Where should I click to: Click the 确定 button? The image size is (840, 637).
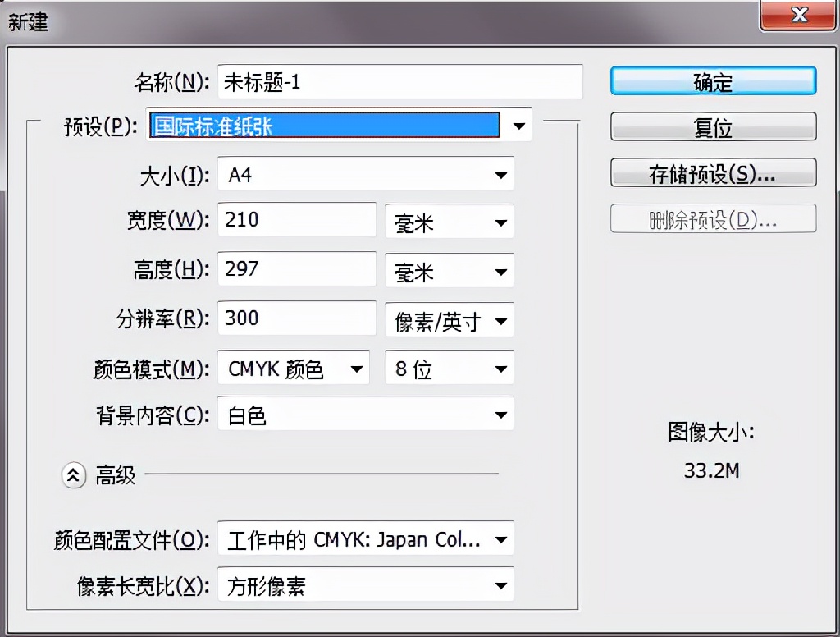713,81
